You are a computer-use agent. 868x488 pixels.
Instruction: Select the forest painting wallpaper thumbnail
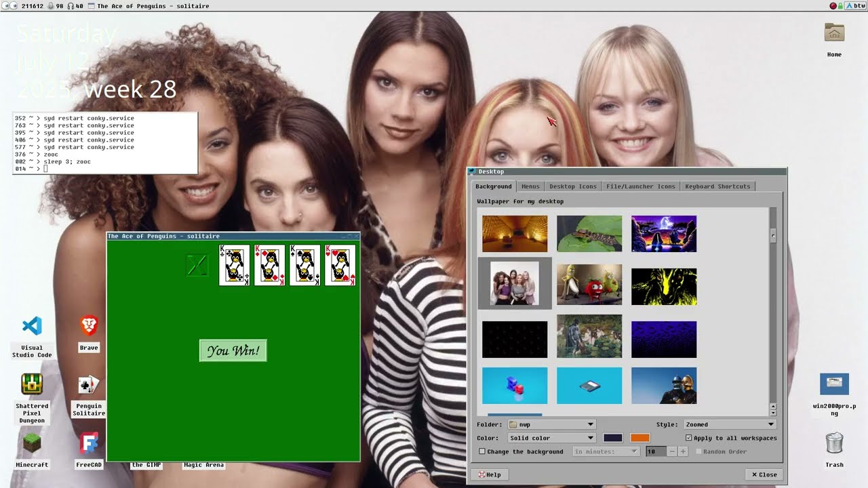click(589, 336)
